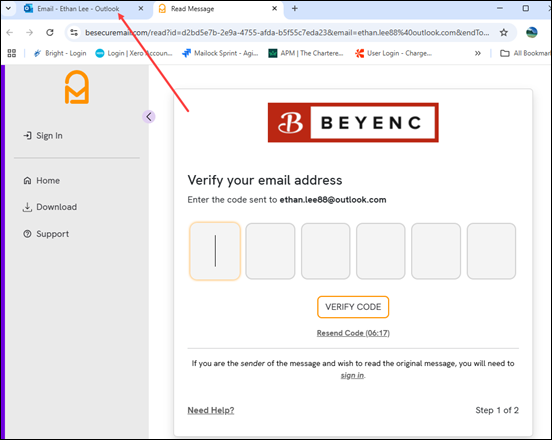The image size is (552, 440).
Task: Minimize the browser window
Action: [500, 8]
